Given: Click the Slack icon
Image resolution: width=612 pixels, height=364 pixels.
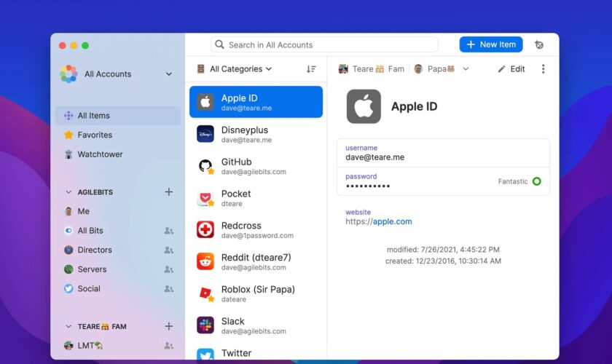Looking at the screenshot, I should (x=205, y=325).
